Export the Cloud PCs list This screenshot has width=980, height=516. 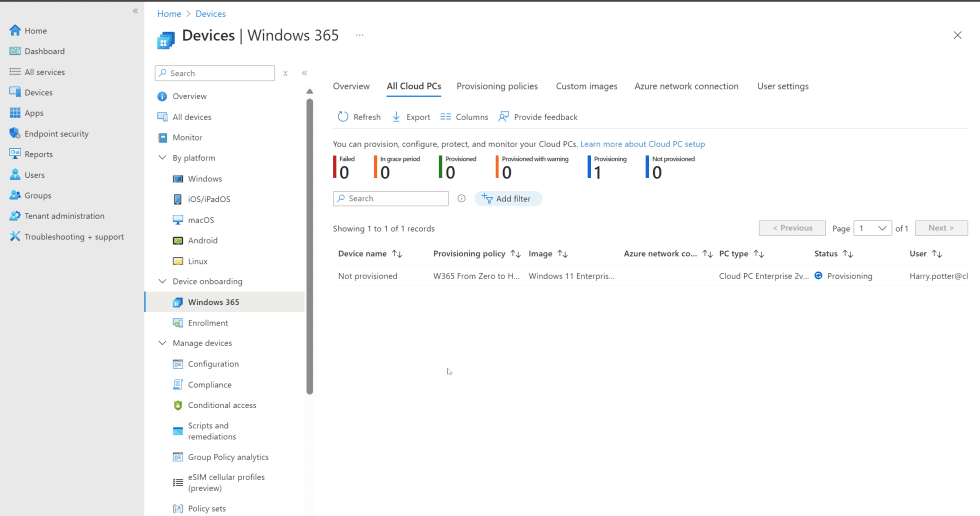[x=411, y=117]
